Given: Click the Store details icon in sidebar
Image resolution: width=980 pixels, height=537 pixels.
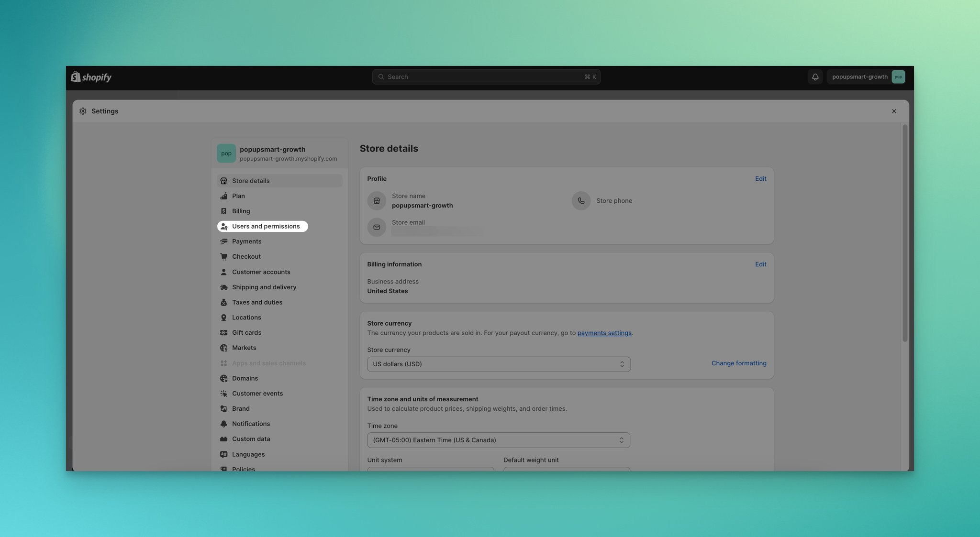Looking at the screenshot, I should click(223, 181).
